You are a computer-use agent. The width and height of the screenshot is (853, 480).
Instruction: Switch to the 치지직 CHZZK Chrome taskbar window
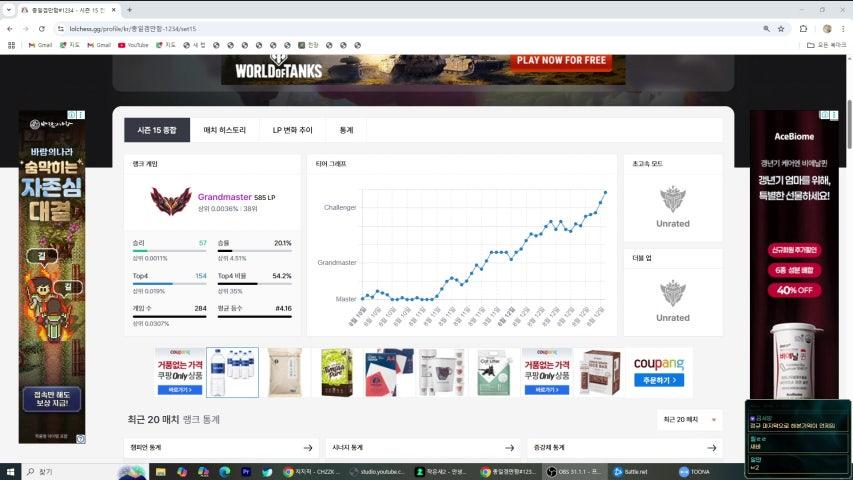(312, 472)
